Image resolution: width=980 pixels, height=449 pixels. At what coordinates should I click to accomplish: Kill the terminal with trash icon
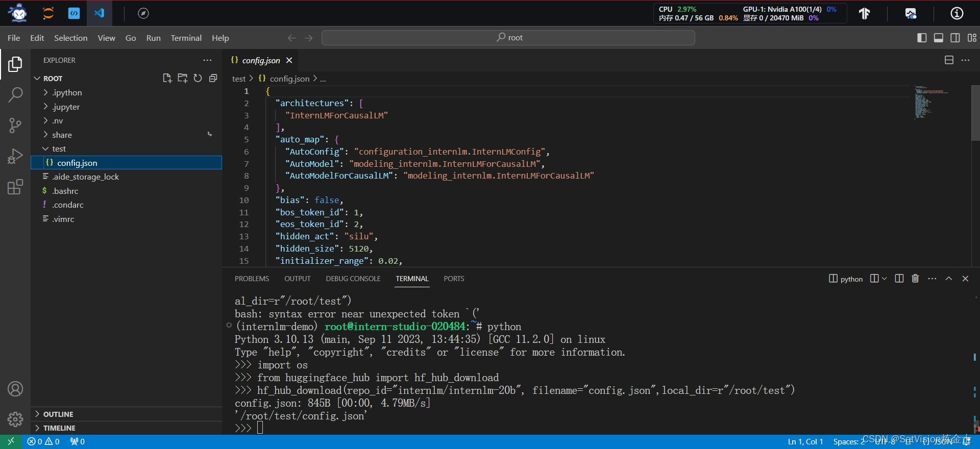915,279
